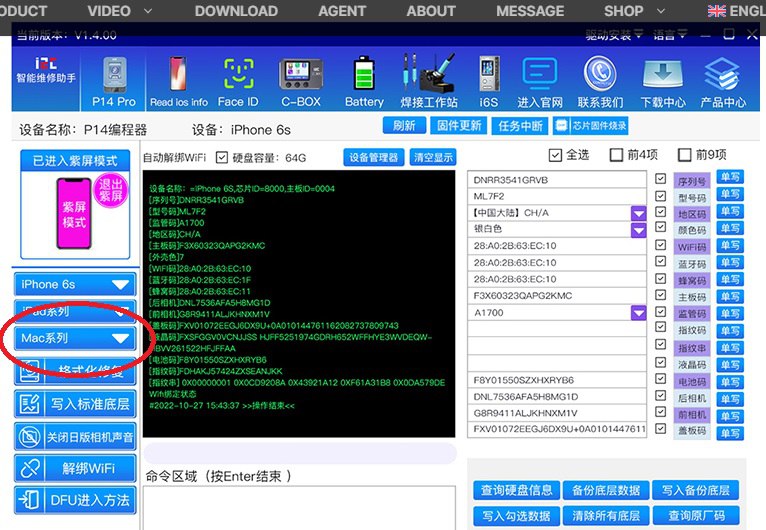
Task: Open the AGENT website menu item
Action: coord(342,11)
